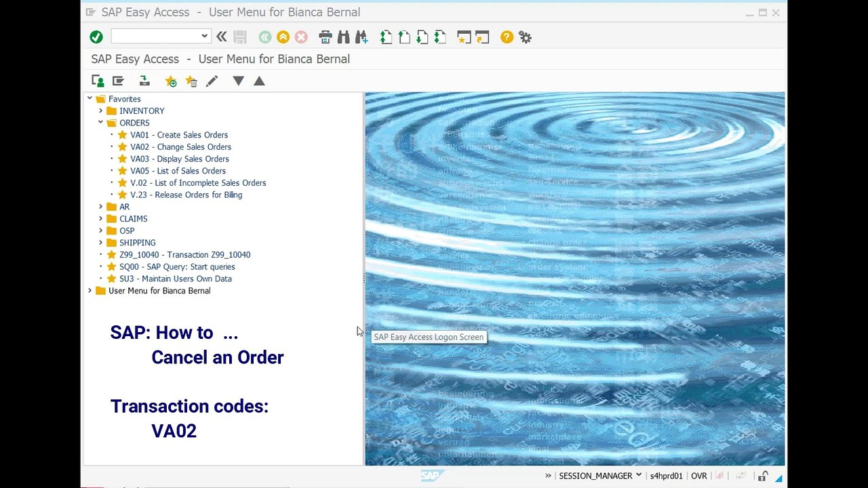Expand the CLAIMS folder
Viewport: 868px width, 488px height.
coord(100,219)
